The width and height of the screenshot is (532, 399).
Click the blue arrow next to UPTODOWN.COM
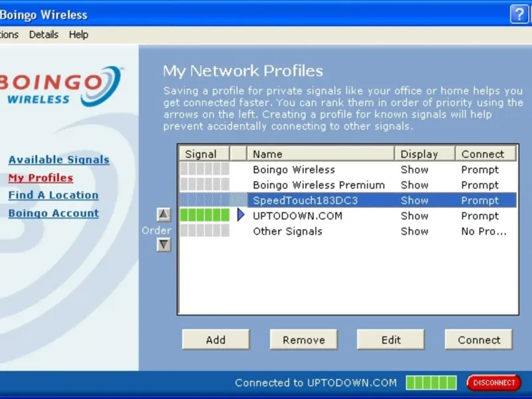coord(241,215)
